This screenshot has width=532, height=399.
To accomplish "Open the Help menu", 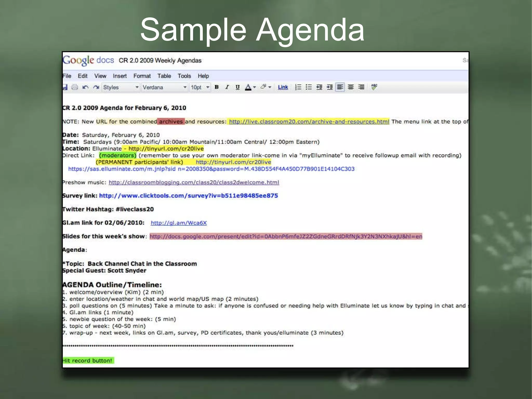I will (x=203, y=76).
